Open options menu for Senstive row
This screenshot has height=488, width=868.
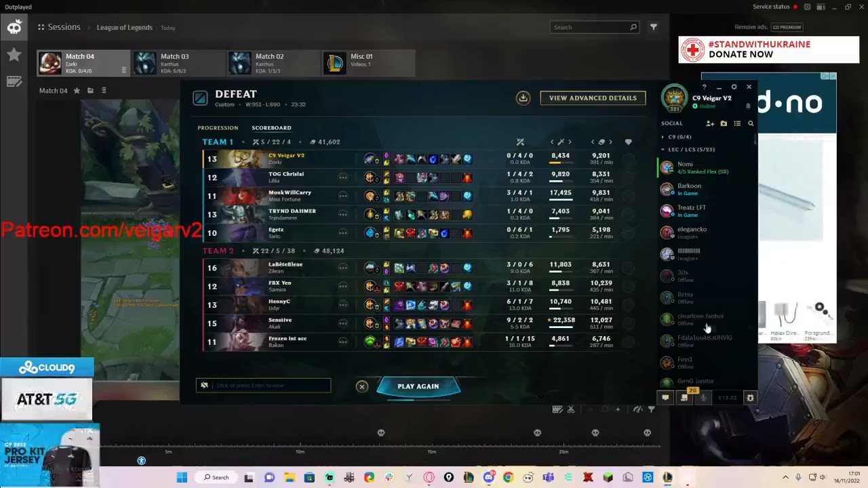343,323
